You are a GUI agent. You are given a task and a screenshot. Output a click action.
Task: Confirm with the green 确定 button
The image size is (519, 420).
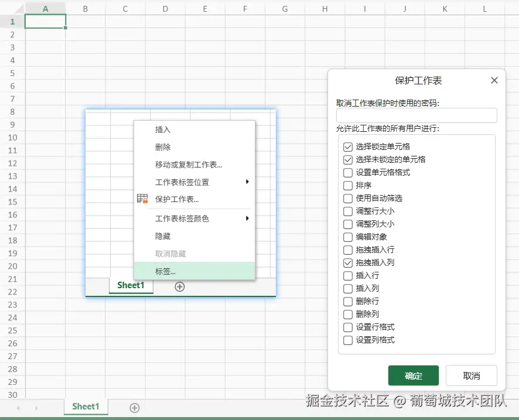tap(414, 375)
